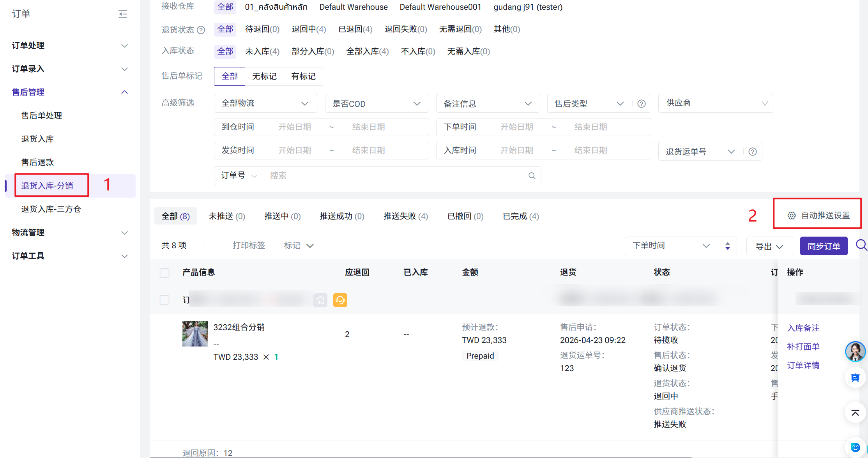
Task: Click the 同步订单 button
Action: (823, 246)
